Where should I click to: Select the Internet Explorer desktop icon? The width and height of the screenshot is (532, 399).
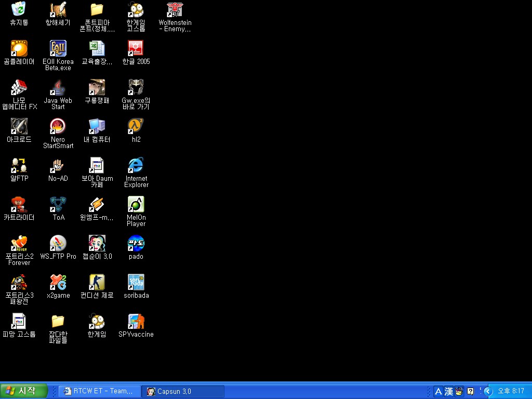tap(136, 165)
